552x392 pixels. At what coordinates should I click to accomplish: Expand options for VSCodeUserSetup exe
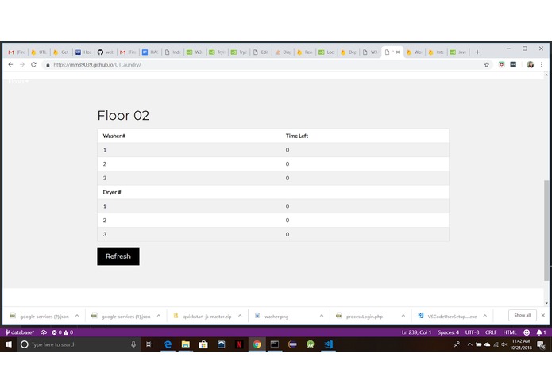[x=485, y=316]
